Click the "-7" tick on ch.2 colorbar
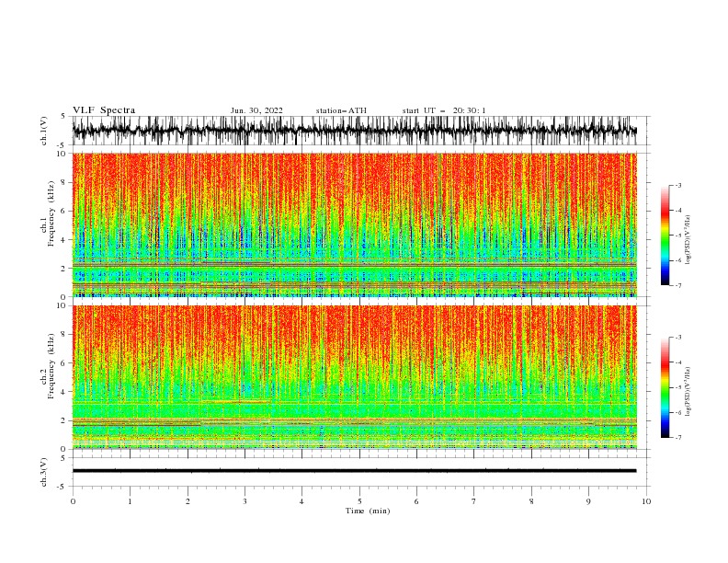The height and width of the screenshot is (563, 728). tap(677, 438)
